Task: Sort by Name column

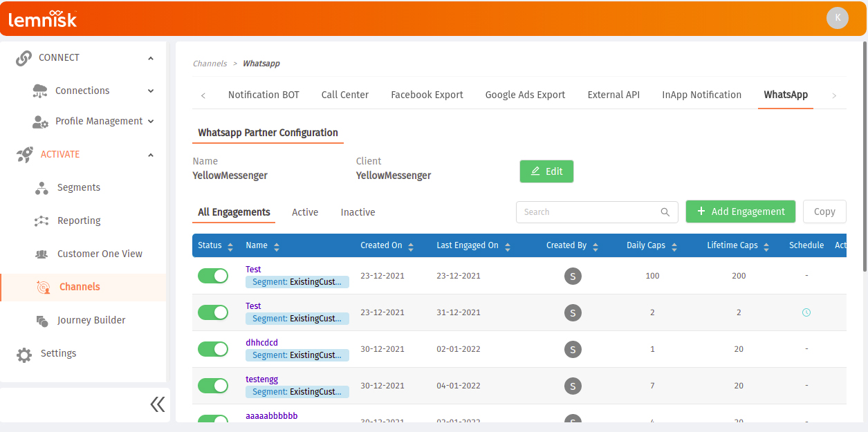Action: click(277, 246)
